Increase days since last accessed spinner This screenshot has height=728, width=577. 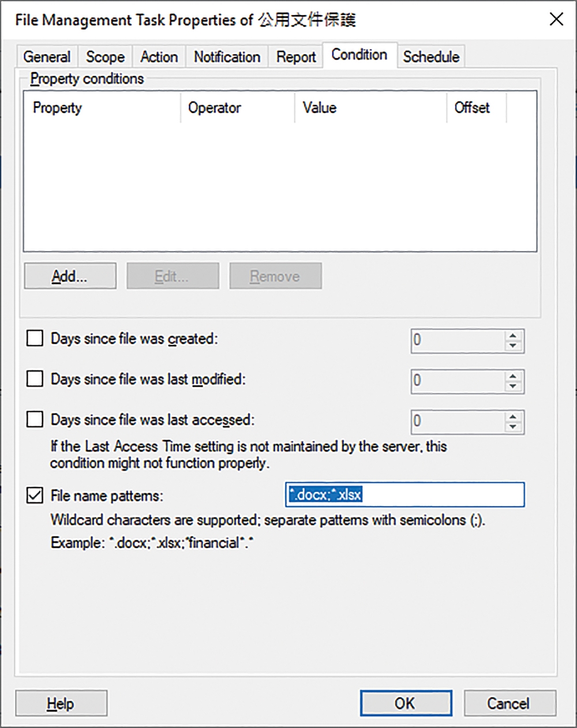click(x=512, y=416)
